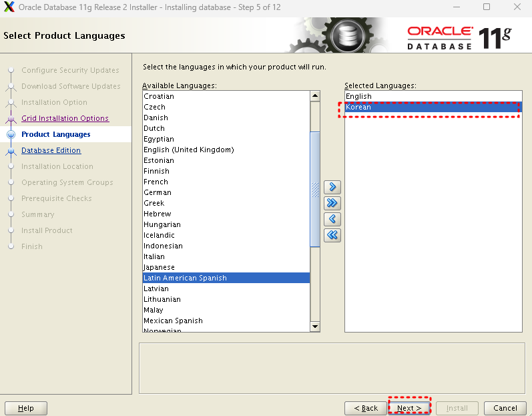Viewport: 532px width, 416px height.
Task: Select Japanese in Available Languages
Action: (226, 267)
